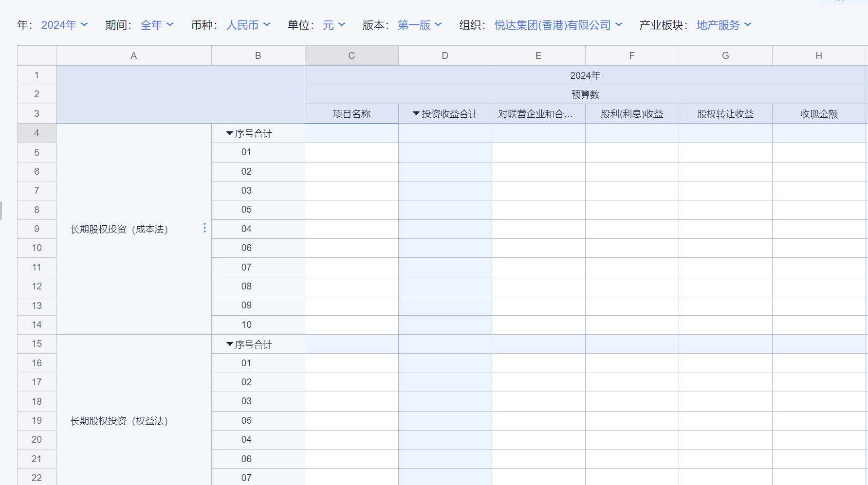868x485 pixels.
Task: Click the three-dot menu icon beside 长期股权投资（成本法）
Action: tap(204, 228)
